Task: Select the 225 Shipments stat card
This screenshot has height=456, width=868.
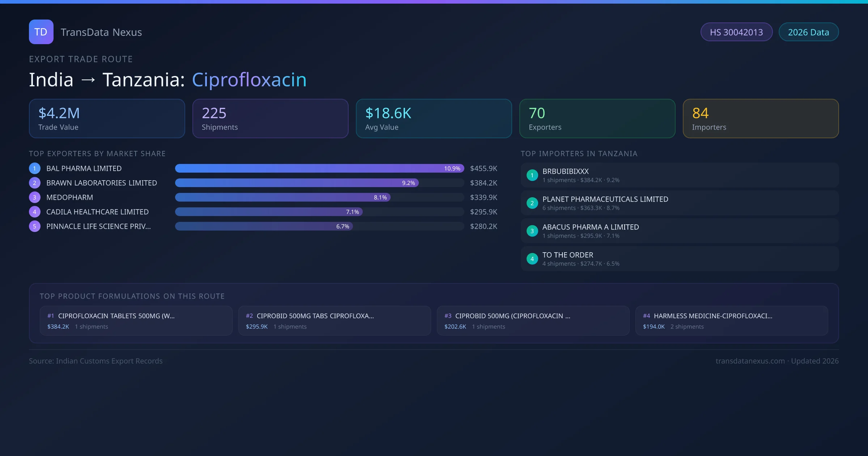Action: click(x=270, y=119)
